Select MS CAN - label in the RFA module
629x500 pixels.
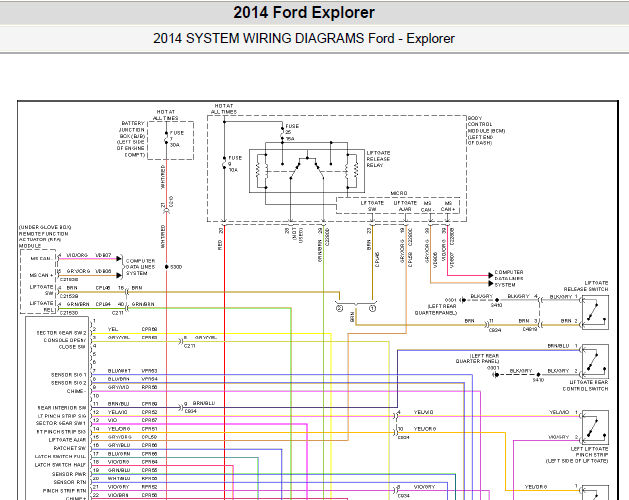(42, 258)
